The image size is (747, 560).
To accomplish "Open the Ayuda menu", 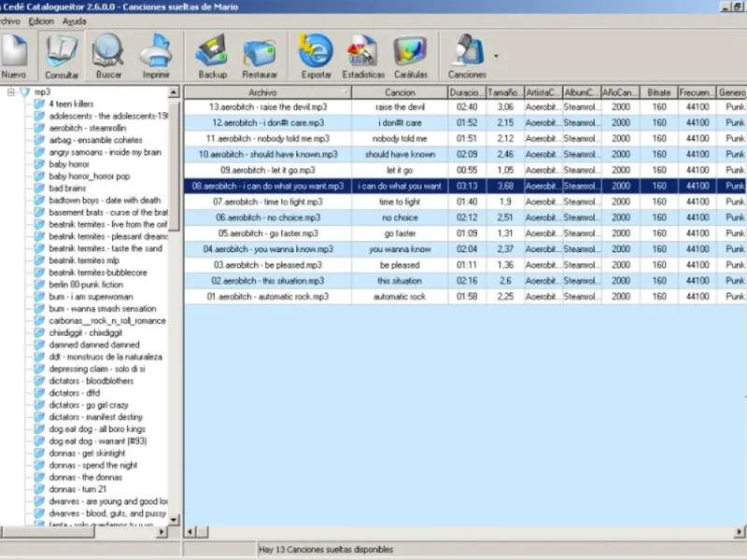I will [x=74, y=21].
